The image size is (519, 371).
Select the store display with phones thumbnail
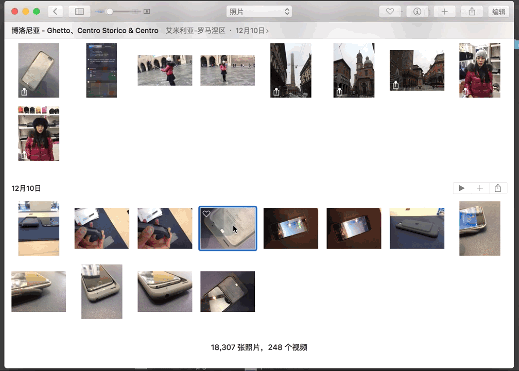point(38,228)
